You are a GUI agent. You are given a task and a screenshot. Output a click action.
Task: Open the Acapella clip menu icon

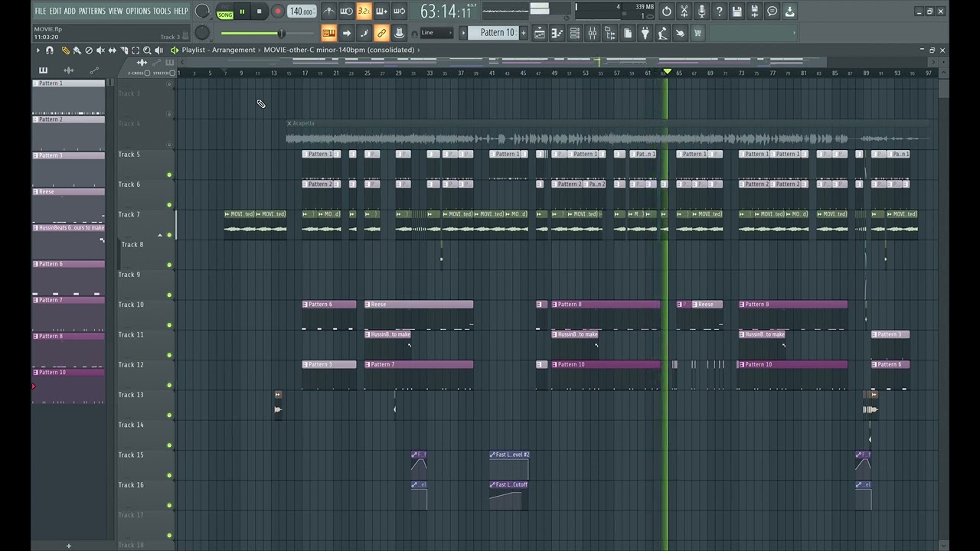pos(289,123)
